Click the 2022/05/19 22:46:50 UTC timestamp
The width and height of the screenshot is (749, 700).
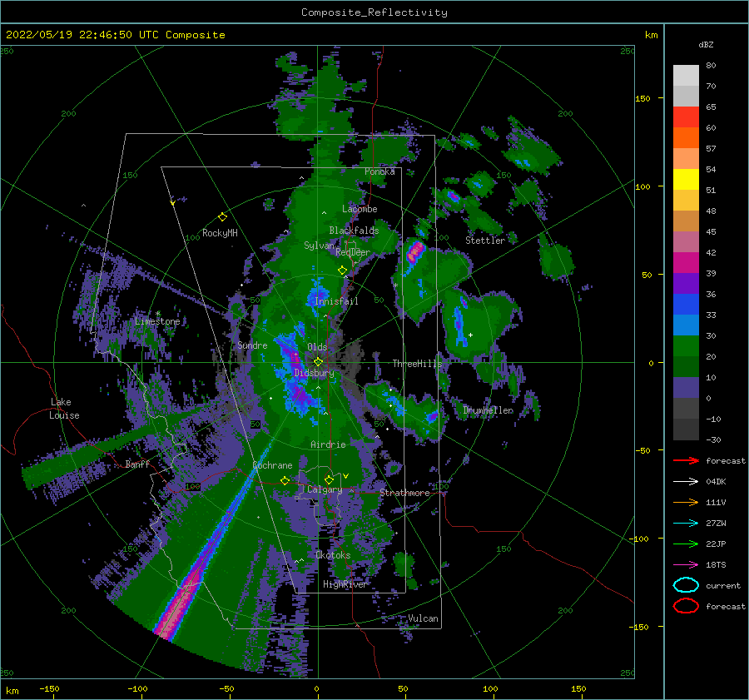115,35
